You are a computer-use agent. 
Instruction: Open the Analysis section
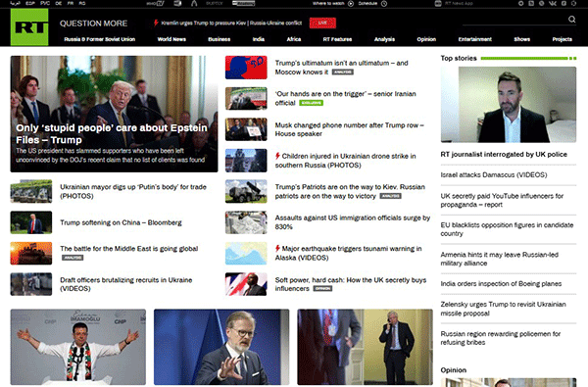pyautogui.click(x=384, y=39)
